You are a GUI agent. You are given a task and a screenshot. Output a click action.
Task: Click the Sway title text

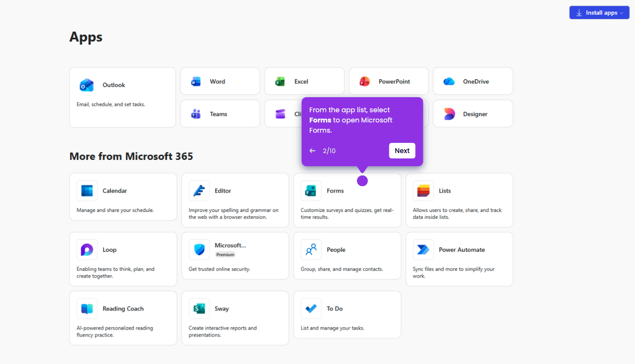pos(222,309)
